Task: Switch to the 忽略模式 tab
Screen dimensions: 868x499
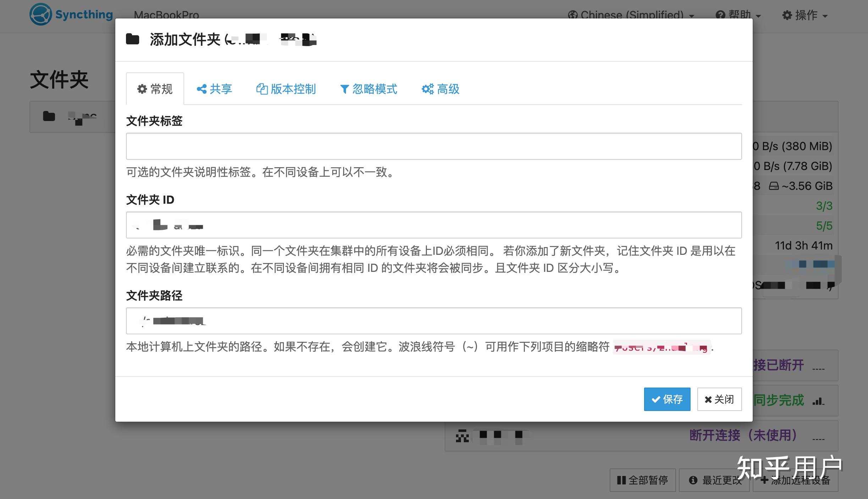Action: tap(369, 89)
